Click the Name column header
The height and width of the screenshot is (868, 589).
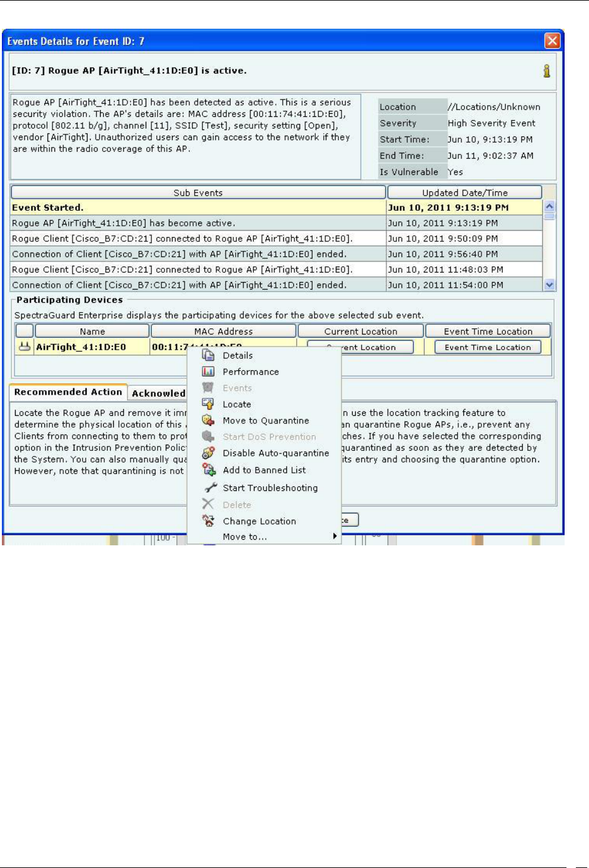click(x=92, y=331)
